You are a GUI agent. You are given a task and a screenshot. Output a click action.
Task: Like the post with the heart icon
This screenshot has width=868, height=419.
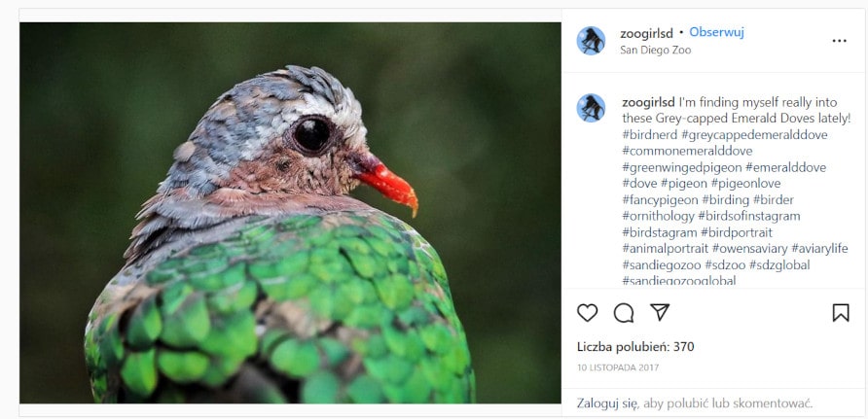(588, 313)
